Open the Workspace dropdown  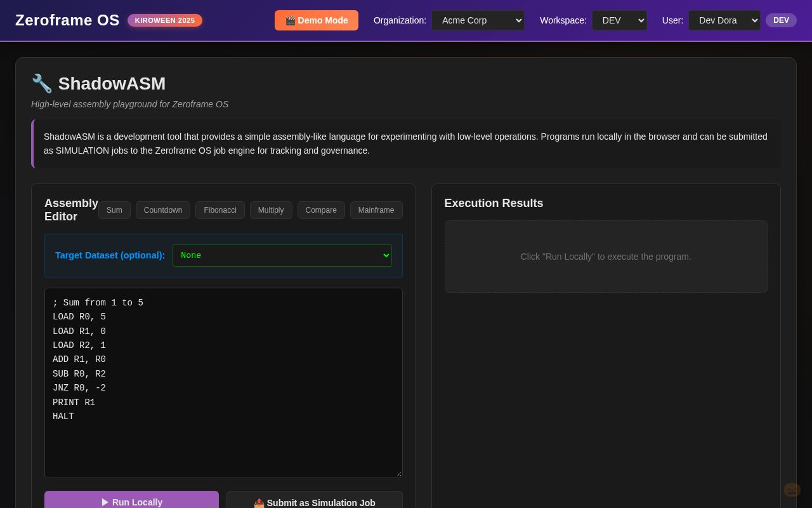(620, 20)
